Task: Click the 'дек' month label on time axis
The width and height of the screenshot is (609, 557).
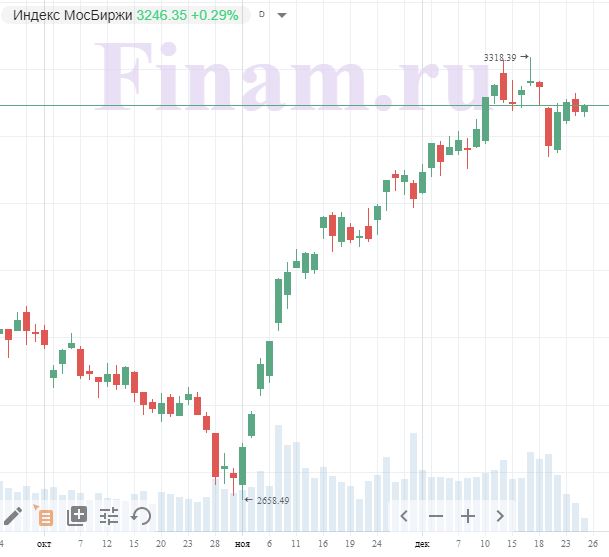Action: coord(422,544)
